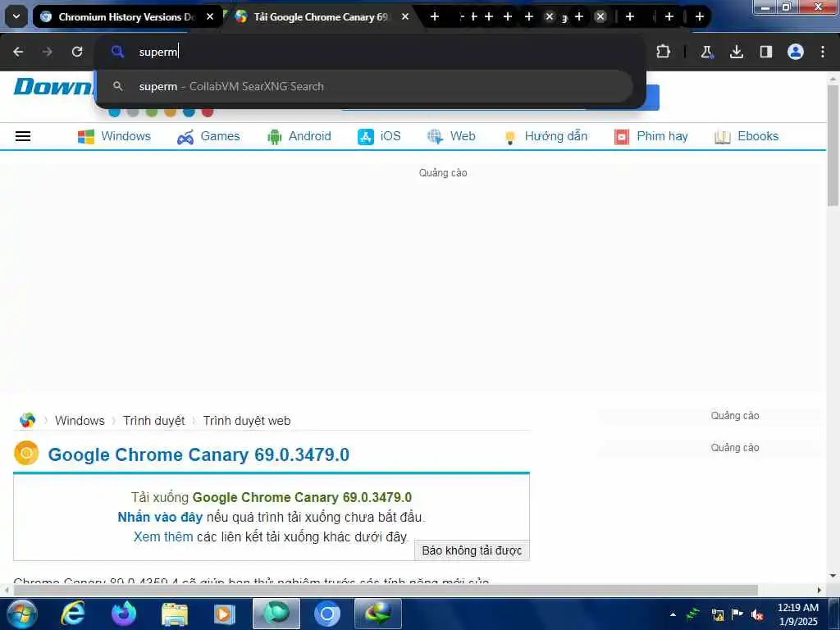Open the Hướng dẫn category
Image resolution: width=840 pixels, height=630 pixels.
(x=546, y=136)
